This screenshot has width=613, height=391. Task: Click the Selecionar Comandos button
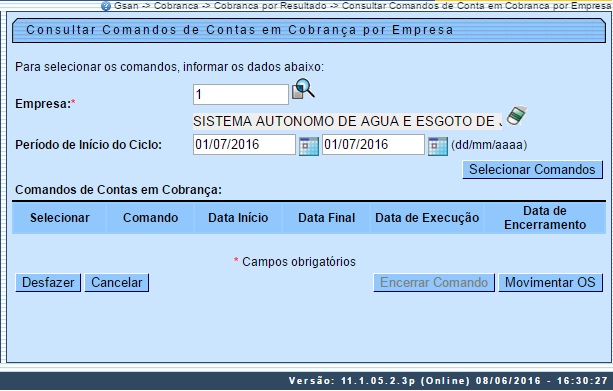(x=532, y=170)
